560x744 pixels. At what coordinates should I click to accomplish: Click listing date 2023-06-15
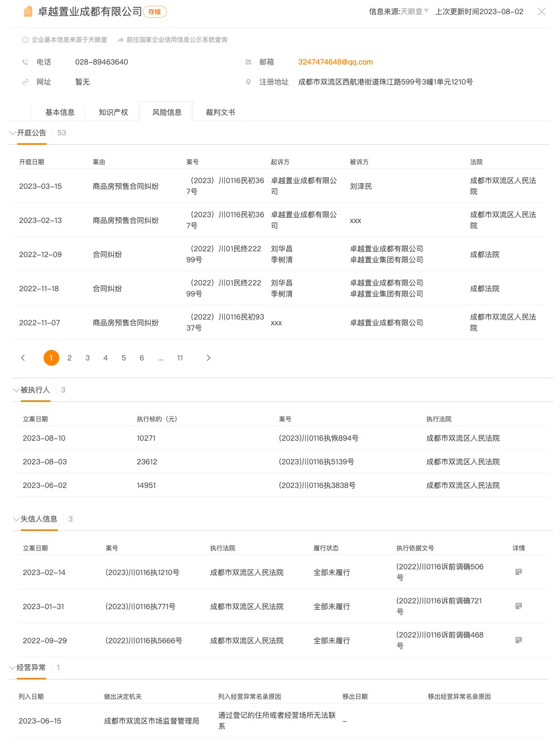pos(40,721)
